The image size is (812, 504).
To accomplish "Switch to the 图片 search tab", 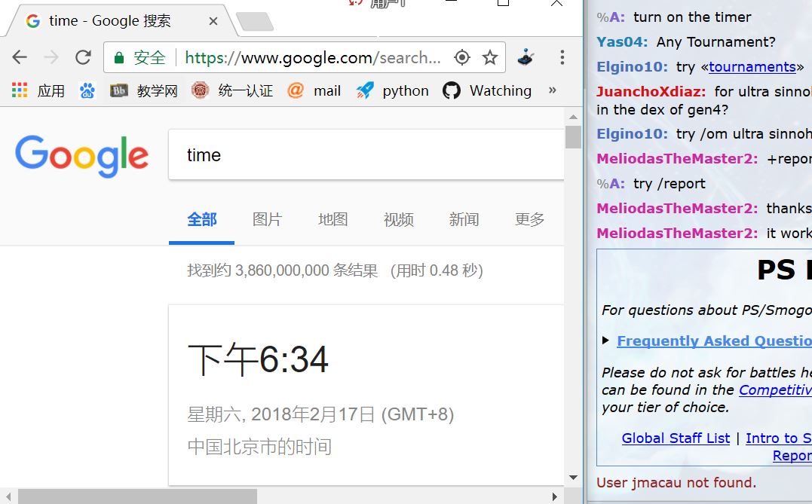I will (267, 219).
